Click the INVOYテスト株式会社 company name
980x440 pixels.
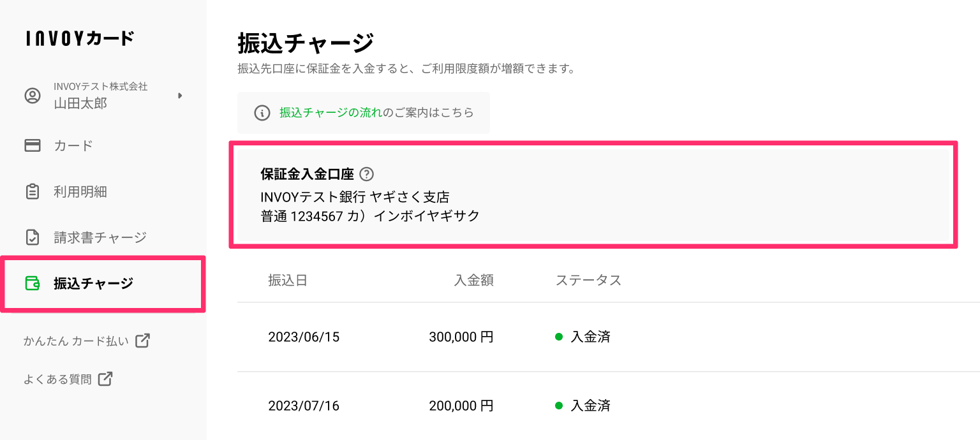pos(101,86)
